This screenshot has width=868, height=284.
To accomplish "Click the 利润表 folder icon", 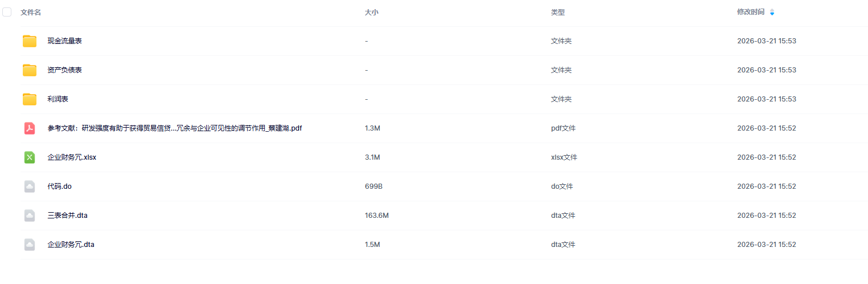I will [x=30, y=99].
